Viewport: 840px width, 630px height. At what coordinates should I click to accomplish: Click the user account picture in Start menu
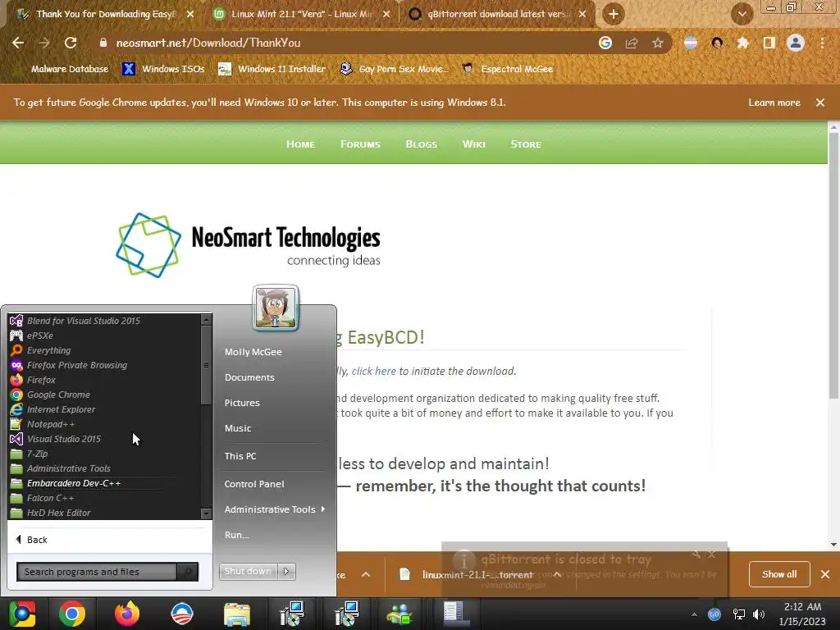pos(276,308)
